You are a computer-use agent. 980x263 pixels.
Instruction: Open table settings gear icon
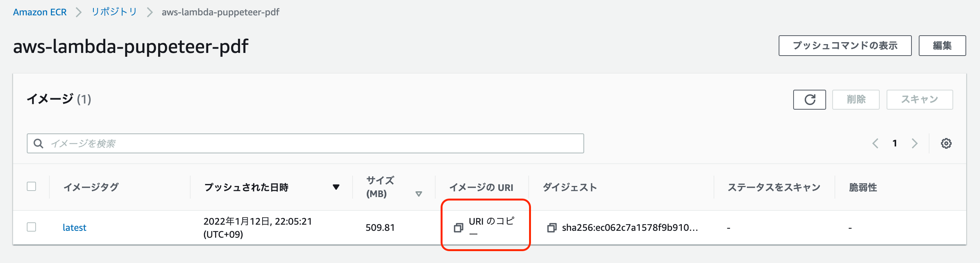(x=946, y=143)
